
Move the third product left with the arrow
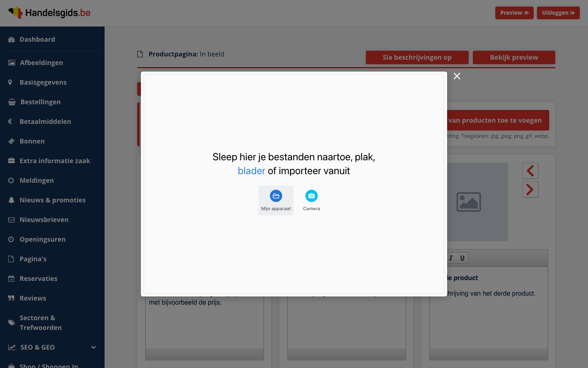(530, 171)
